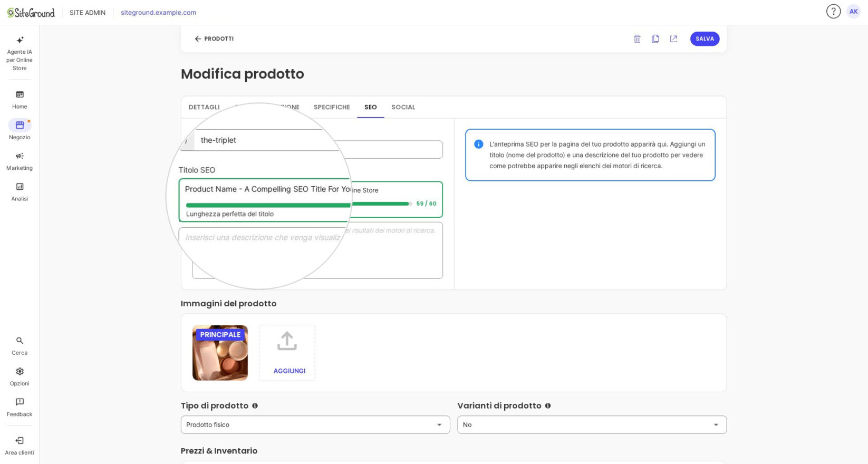Screen dimensions: 868x464
Task: Click the Immagini del prodotto heading
Action: click(228, 303)
